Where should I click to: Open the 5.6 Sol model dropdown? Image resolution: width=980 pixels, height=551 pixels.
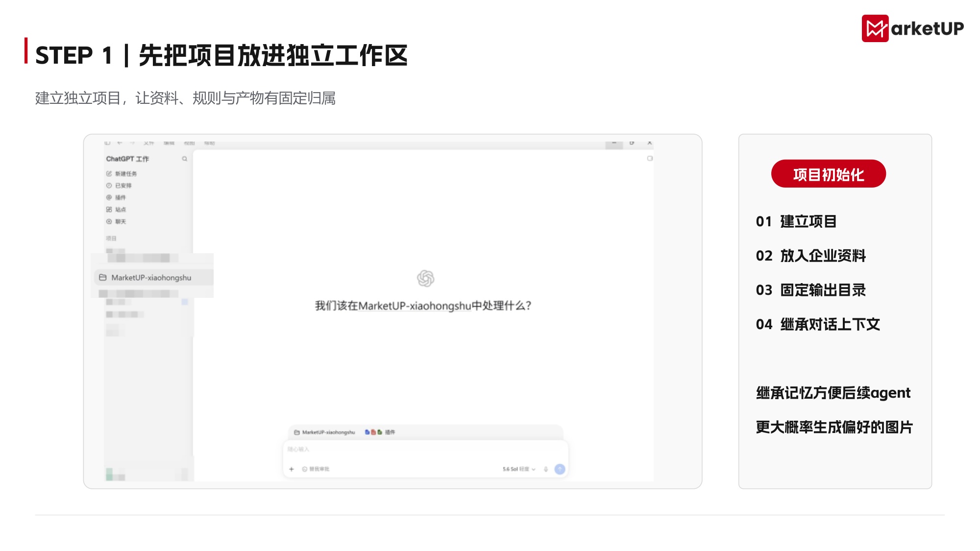coord(519,469)
